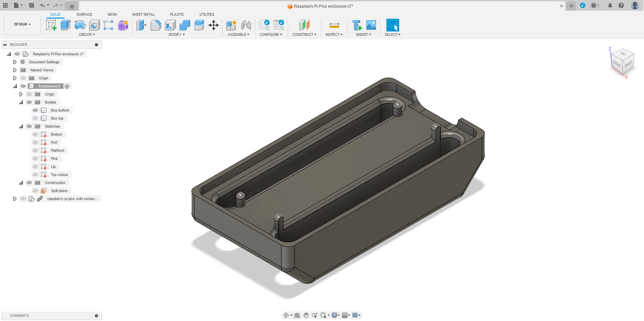The image size is (644, 321).
Task: Collapse the Sketches folder
Action: tap(21, 126)
